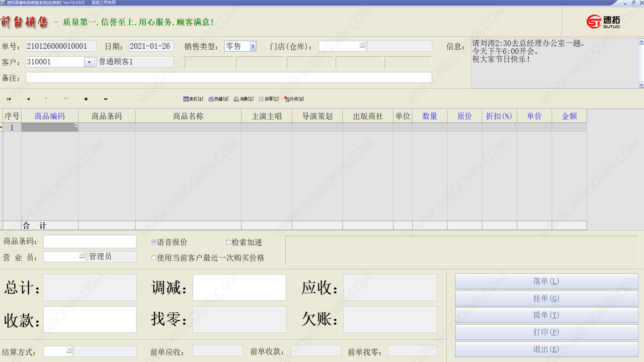Open the 热键[H] hotkeys tool
Image resolution: width=644 pixels, height=362 pixels.
pyautogui.click(x=218, y=99)
